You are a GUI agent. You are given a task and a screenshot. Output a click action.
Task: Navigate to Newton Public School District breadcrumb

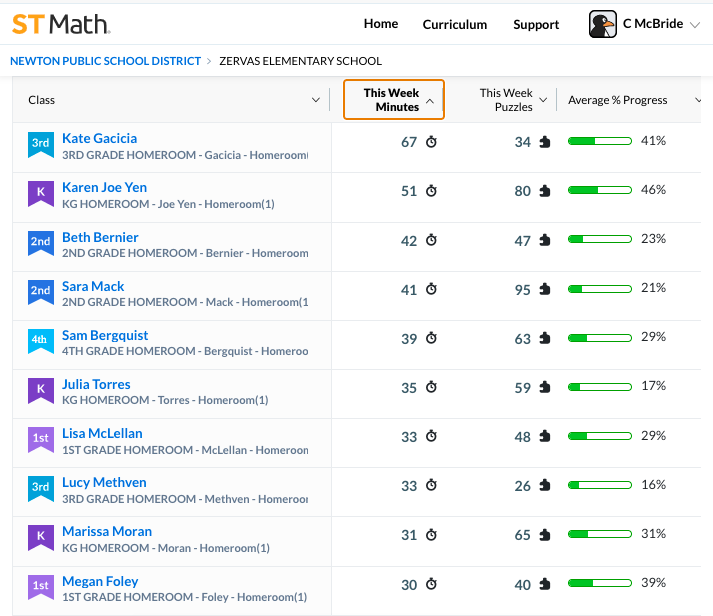pyautogui.click(x=105, y=61)
